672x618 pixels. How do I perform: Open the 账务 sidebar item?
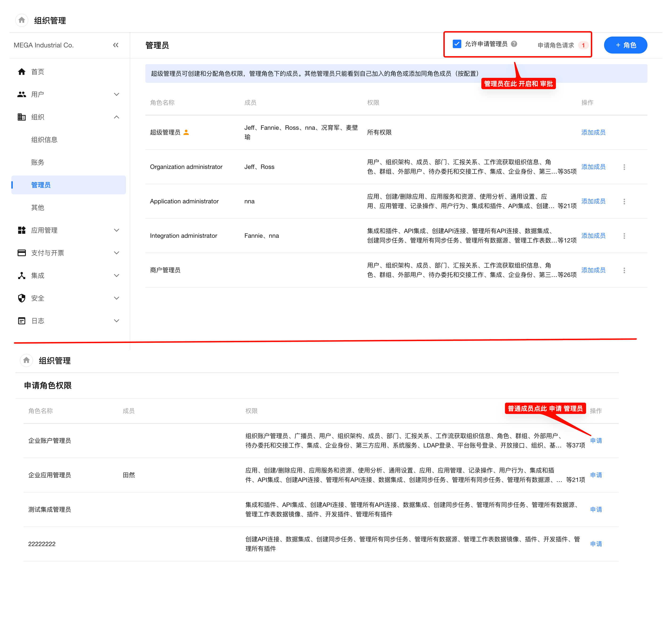pyautogui.click(x=38, y=162)
